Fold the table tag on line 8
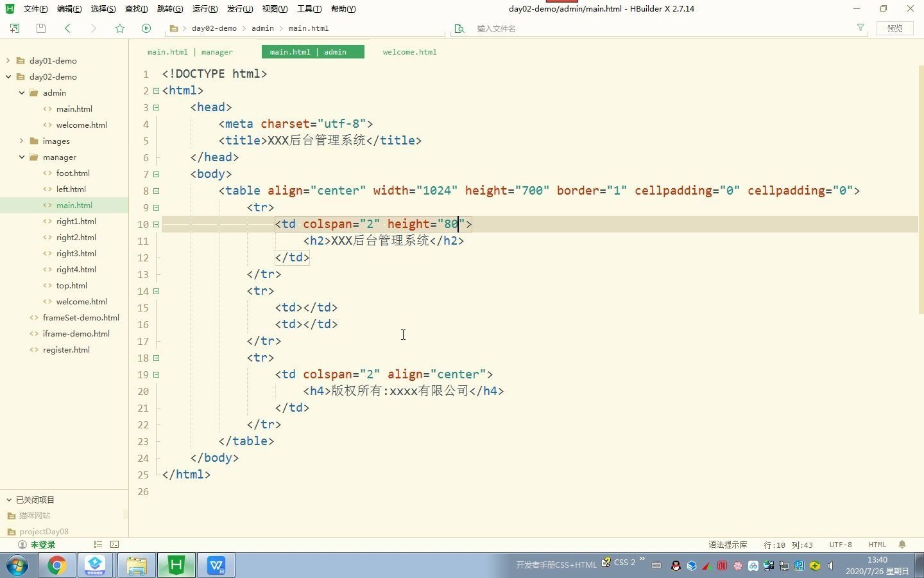The height and width of the screenshot is (578, 924). click(x=156, y=191)
